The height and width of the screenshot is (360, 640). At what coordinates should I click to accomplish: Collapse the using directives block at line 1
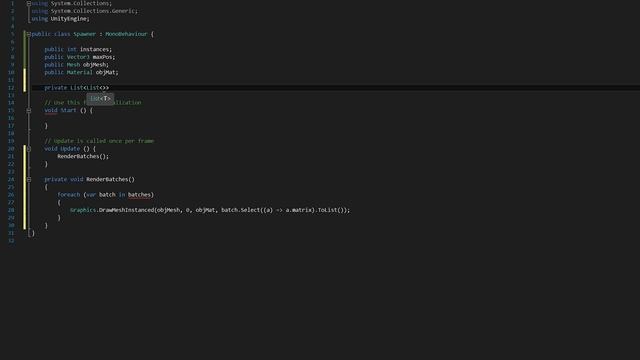(x=29, y=3)
